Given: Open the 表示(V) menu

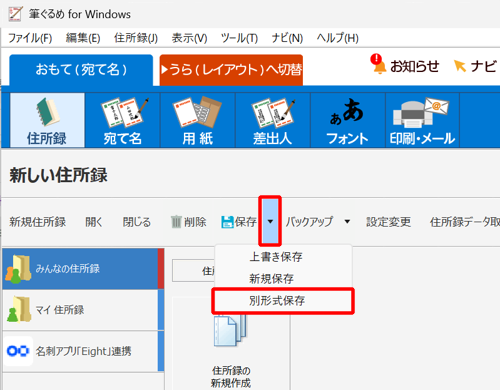Looking at the screenshot, I should click(189, 38).
